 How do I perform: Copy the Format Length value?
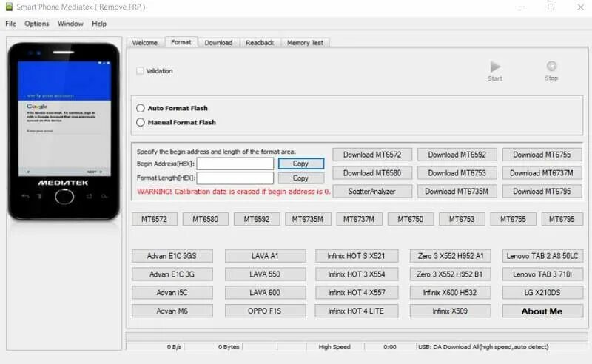click(x=301, y=178)
